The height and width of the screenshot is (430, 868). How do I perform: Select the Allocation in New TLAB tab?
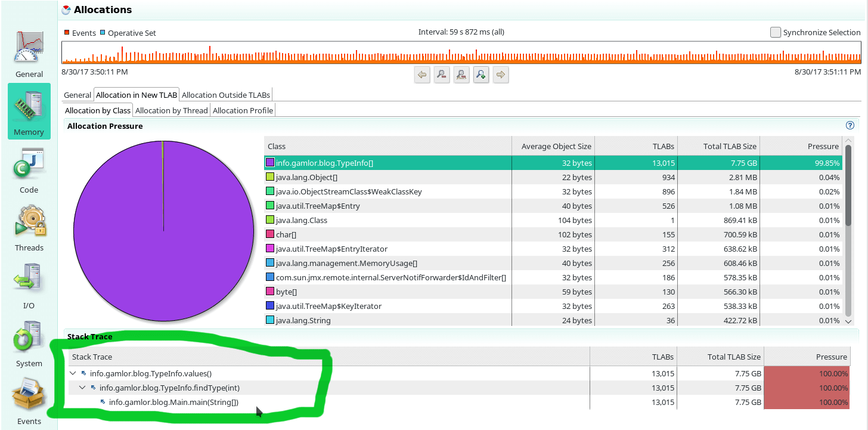coord(137,95)
